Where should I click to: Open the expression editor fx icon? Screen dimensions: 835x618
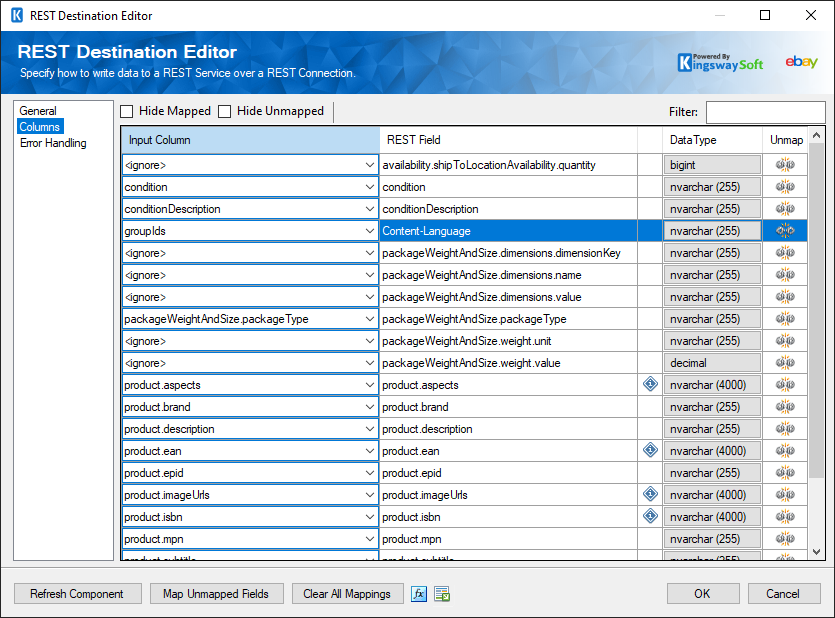419,594
